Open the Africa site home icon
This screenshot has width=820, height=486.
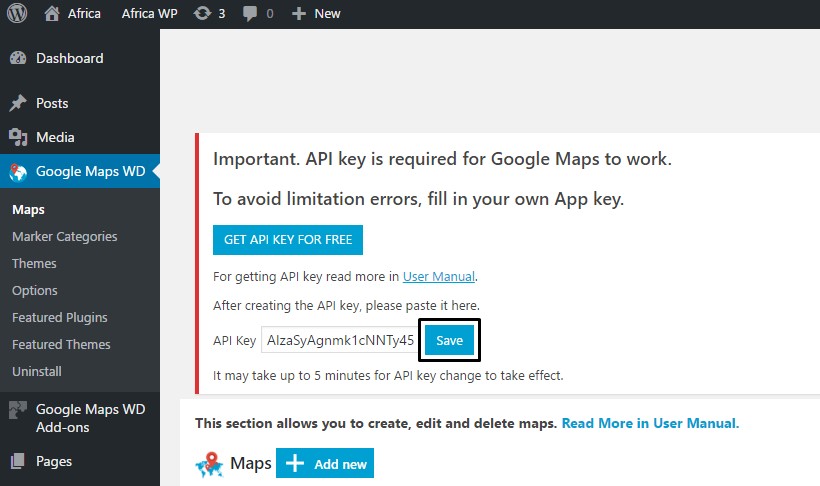coord(52,14)
